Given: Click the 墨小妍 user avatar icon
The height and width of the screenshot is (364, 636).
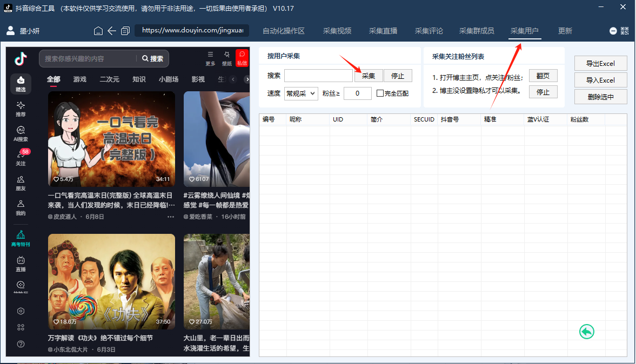Looking at the screenshot, I should click(11, 31).
